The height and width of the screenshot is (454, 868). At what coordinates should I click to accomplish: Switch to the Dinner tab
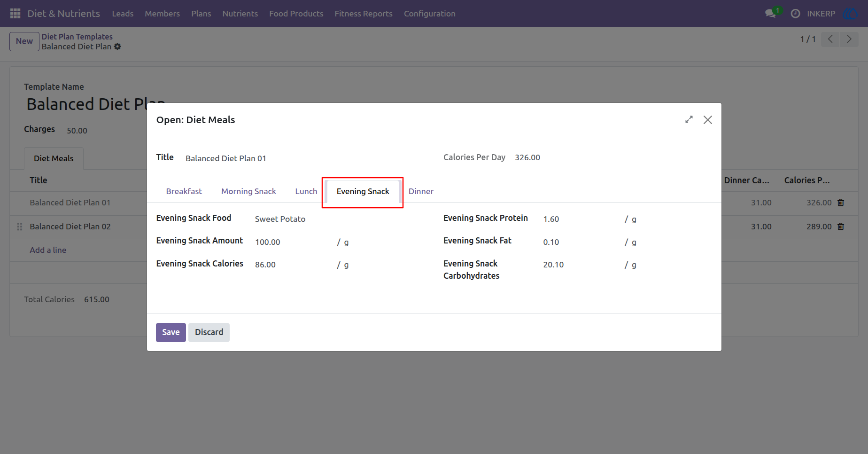pyautogui.click(x=421, y=191)
